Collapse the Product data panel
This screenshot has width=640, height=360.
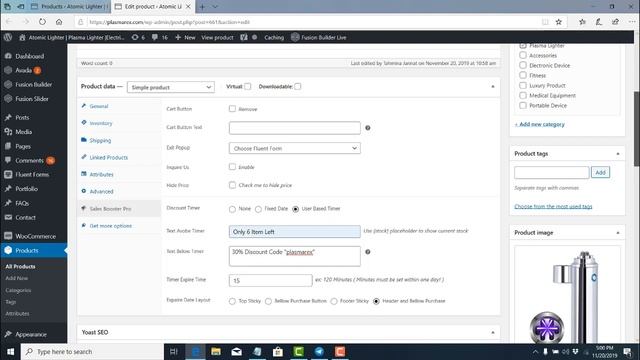point(493,87)
